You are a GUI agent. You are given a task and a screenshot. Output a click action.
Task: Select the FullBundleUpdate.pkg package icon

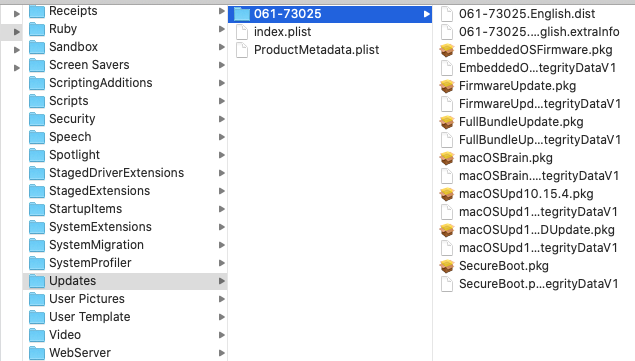tap(447, 122)
